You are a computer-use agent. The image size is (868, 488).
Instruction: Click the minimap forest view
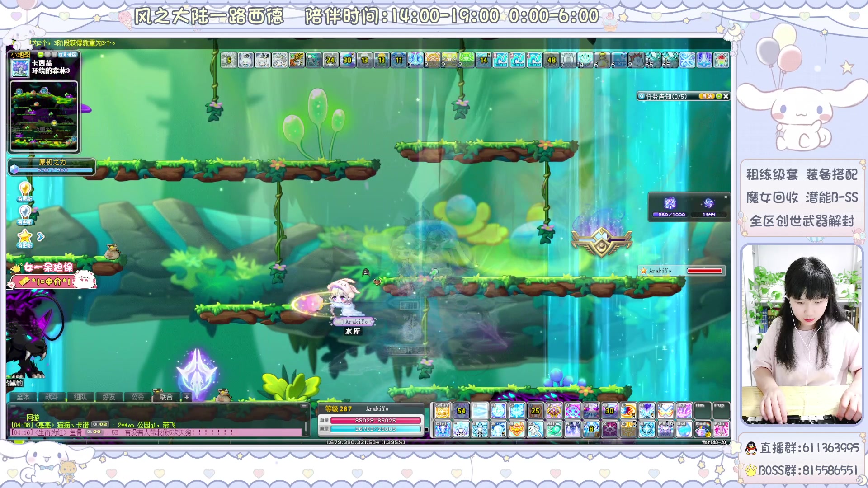point(44,117)
